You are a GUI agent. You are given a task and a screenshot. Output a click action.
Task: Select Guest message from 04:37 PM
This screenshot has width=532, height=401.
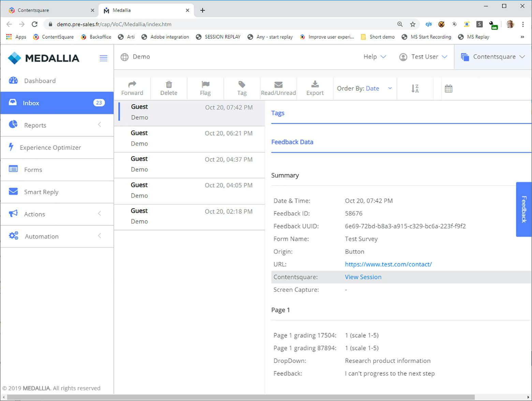[190, 165]
